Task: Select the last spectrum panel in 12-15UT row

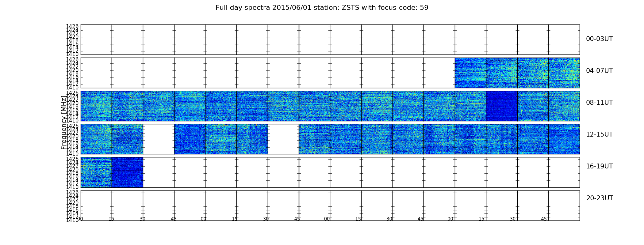Action: click(x=564, y=139)
